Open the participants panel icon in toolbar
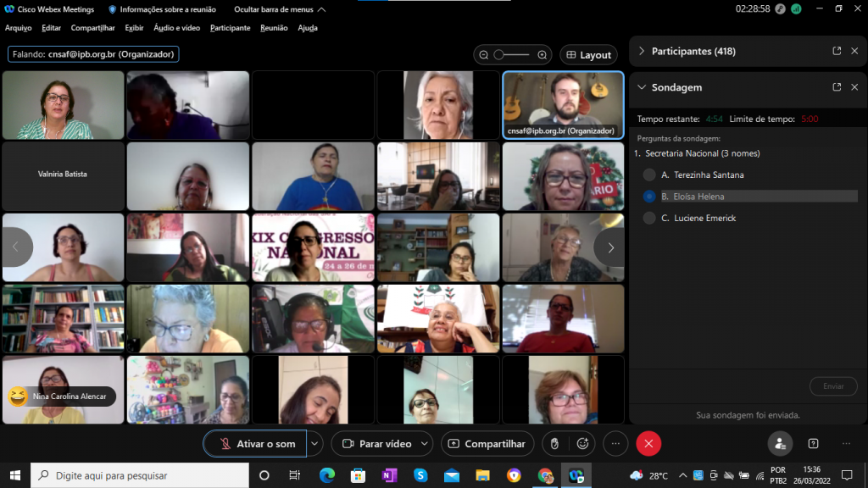Screen dimensions: 868x488 click(780, 444)
